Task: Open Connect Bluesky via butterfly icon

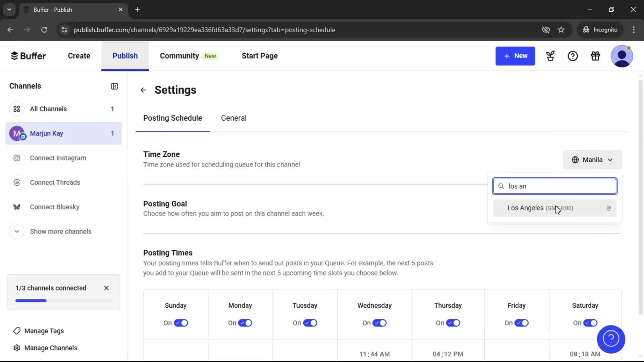Action: click(17, 207)
